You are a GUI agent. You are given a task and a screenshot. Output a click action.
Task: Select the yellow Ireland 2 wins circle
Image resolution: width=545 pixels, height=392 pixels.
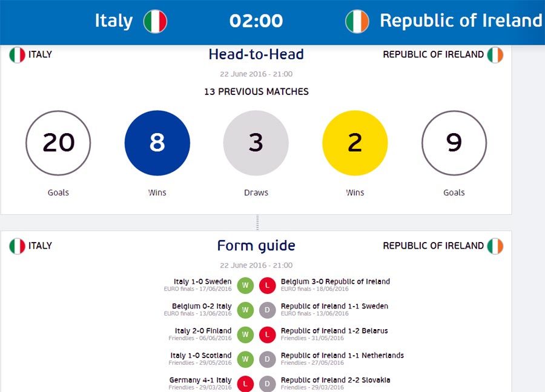(x=355, y=143)
